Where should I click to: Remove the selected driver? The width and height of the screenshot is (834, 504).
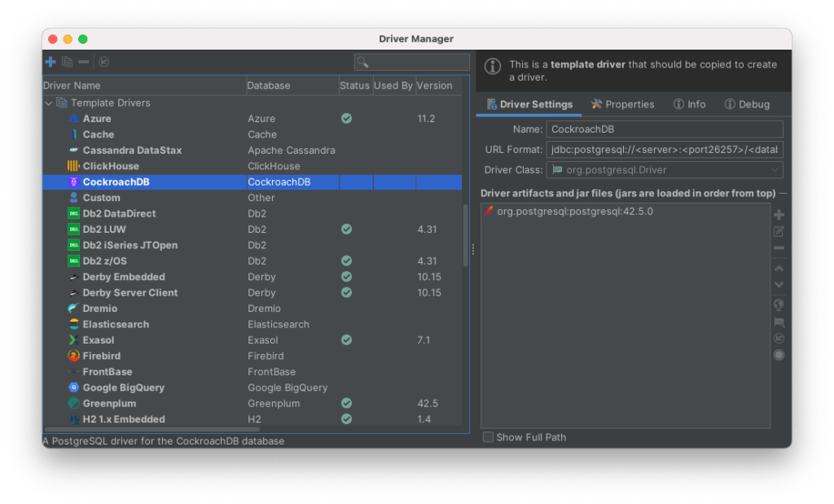[84, 62]
